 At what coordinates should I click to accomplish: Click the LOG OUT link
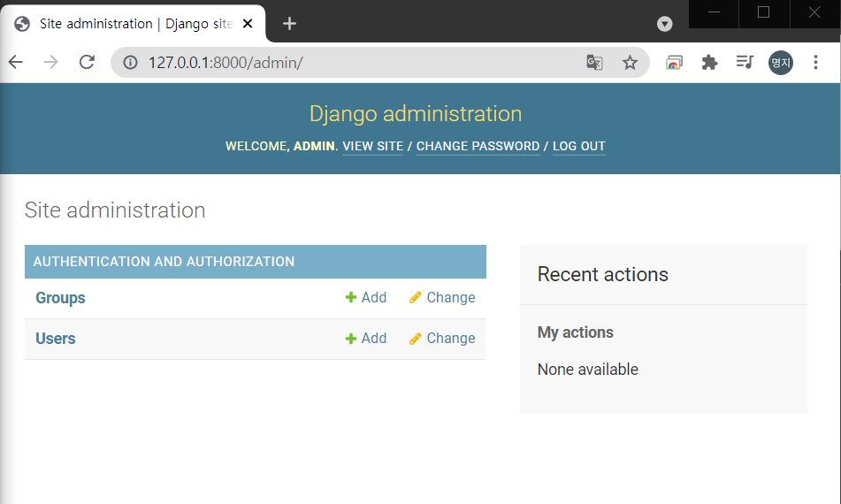[x=578, y=147]
